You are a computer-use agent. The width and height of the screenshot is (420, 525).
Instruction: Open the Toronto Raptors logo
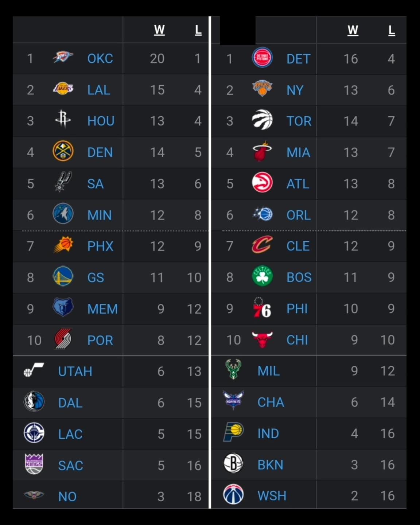[262, 120]
